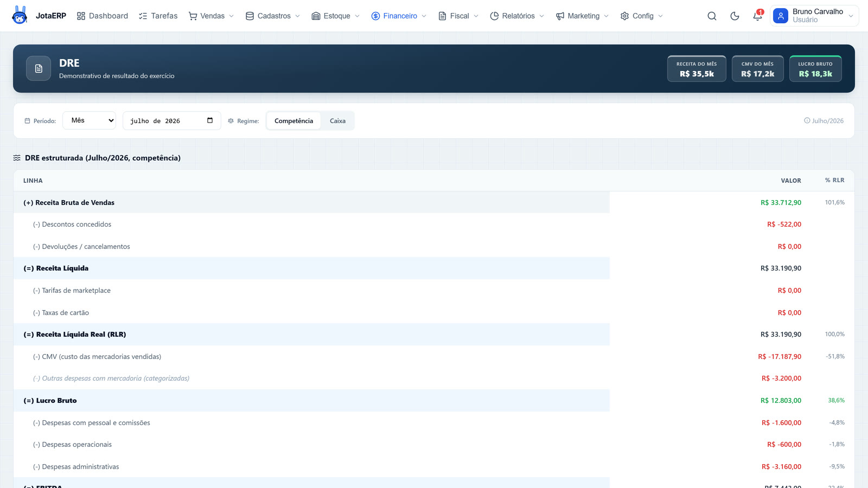Open the user account dropdown chevron
Viewport: 868px width, 488px height.
[x=851, y=16]
